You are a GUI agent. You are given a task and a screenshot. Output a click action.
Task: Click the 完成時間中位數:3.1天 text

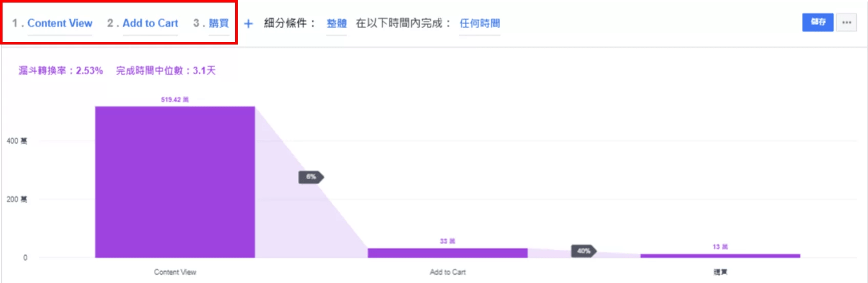(x=166, y=71)
